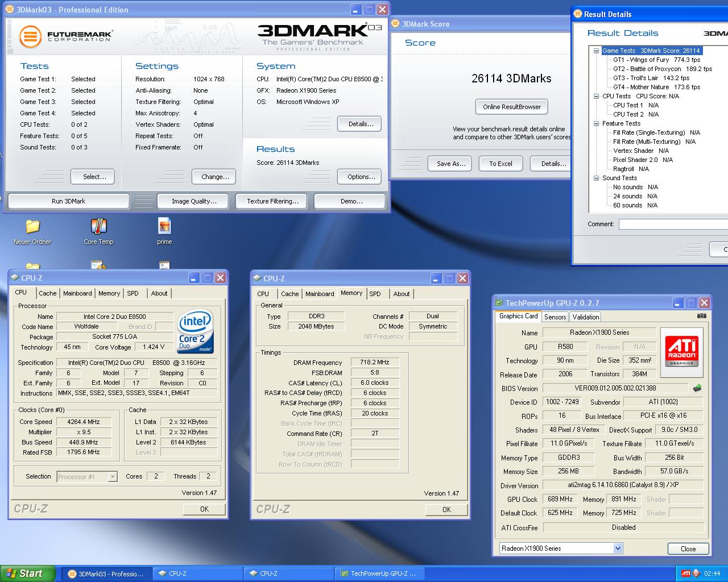The width and height of the screenshot is (728, 582).
Task: Open the prime desktop icon
Action: pos(164,227)
